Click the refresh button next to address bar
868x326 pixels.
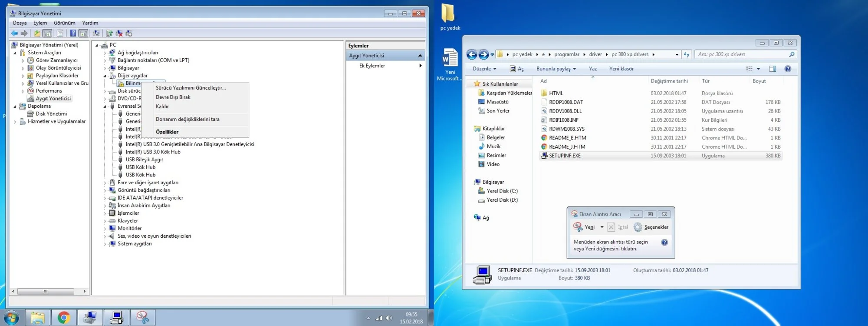687,54
